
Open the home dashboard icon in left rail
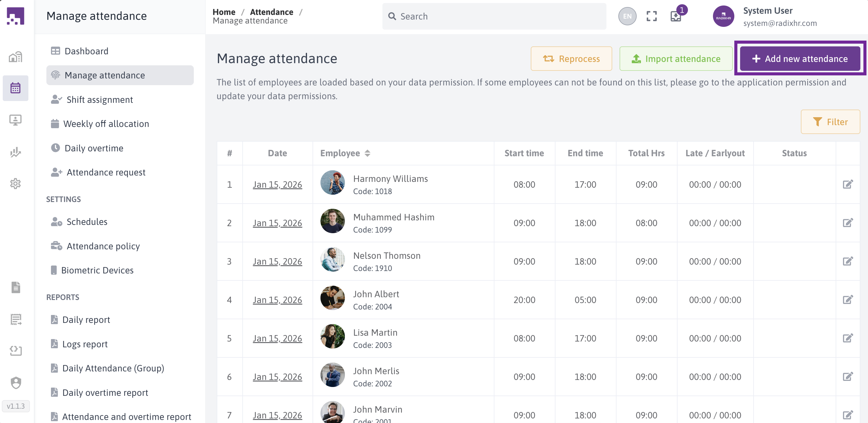tap(16, 57)
